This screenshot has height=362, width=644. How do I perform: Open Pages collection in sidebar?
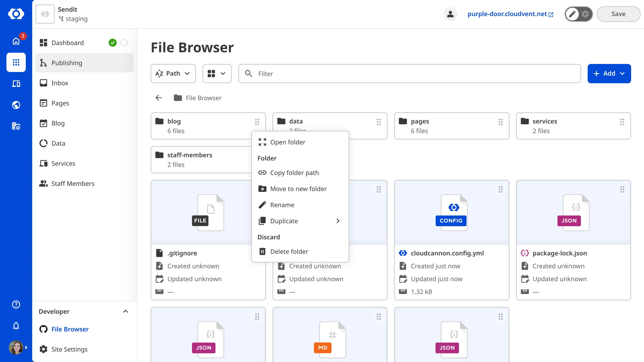85,103
